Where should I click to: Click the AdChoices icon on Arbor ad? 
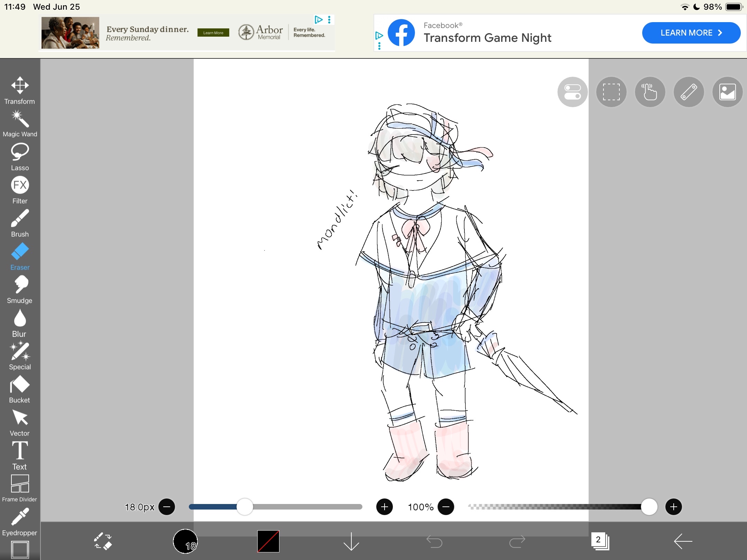point(319,20)
